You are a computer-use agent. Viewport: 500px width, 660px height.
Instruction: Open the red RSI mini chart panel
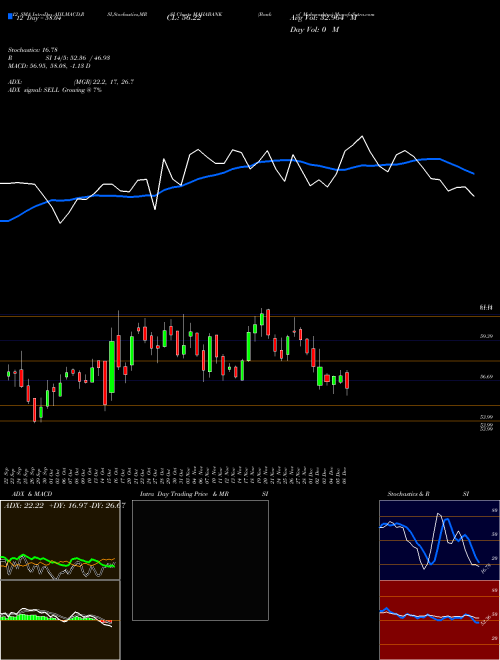(439, 620)
